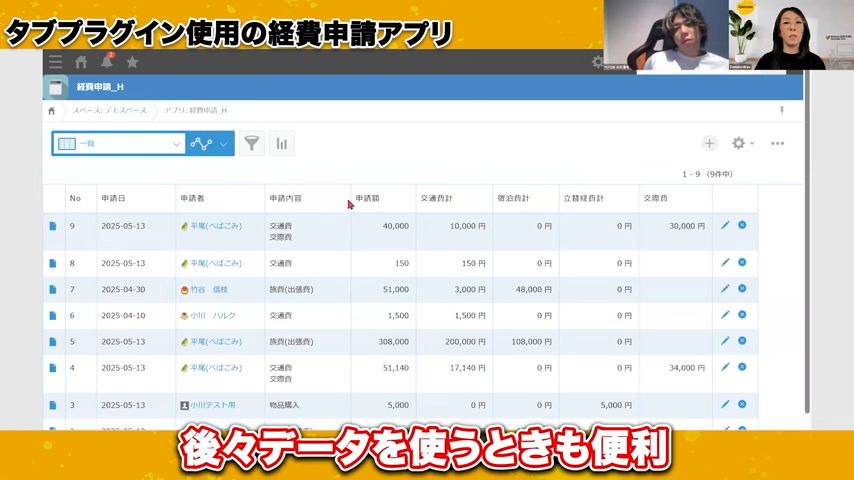Image resolution: width=854 pixels, height=480 pixels.
Task: Click the breadcrumb home icon
Action: [x=52, y=111]
